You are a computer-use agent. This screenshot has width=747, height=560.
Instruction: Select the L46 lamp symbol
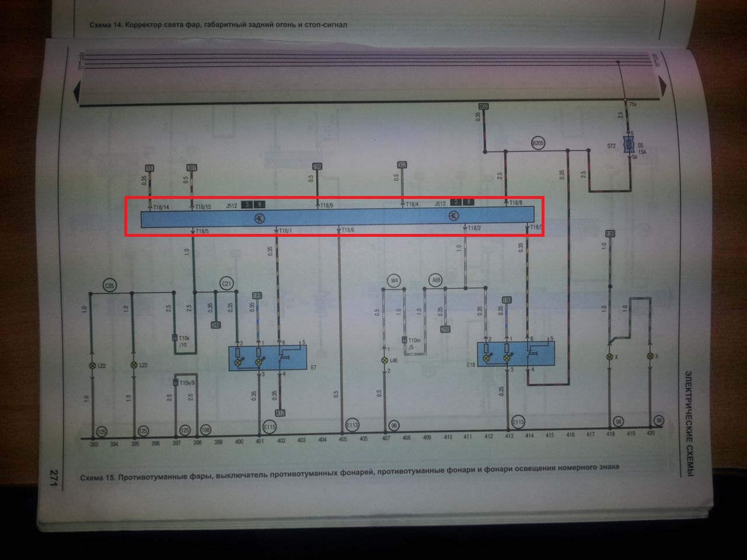click(384, 360)
